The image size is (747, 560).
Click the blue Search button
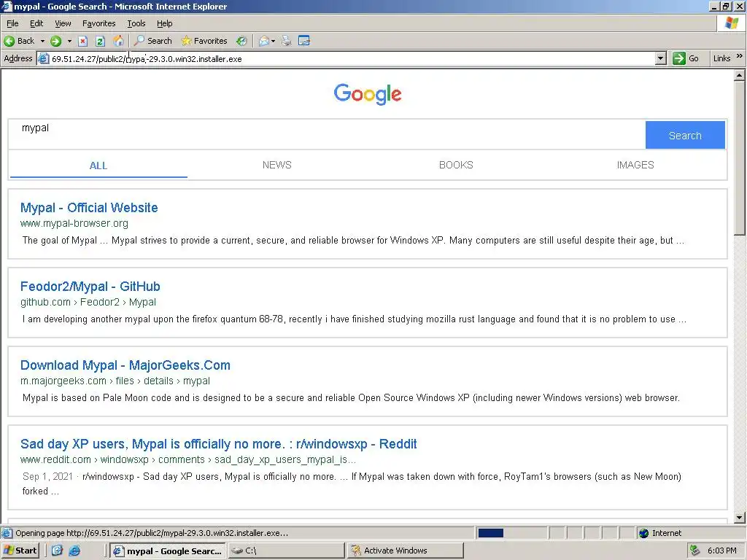click(685, 135)
